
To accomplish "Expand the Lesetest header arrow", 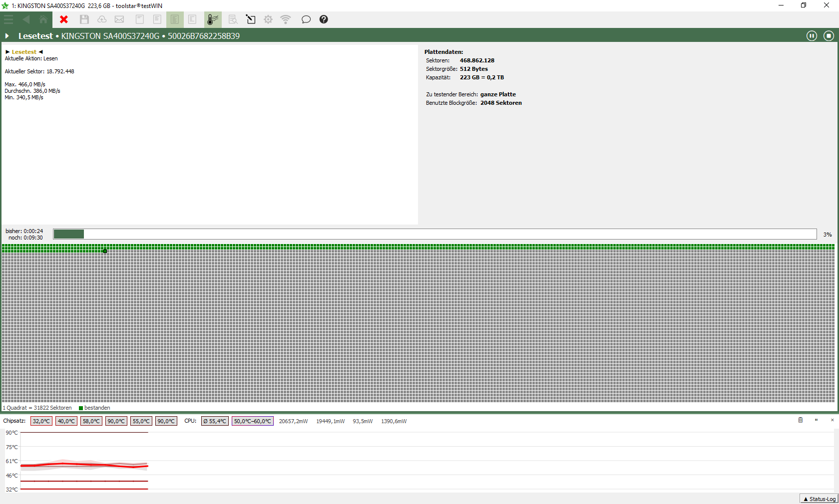I will (x=7, y=36).
